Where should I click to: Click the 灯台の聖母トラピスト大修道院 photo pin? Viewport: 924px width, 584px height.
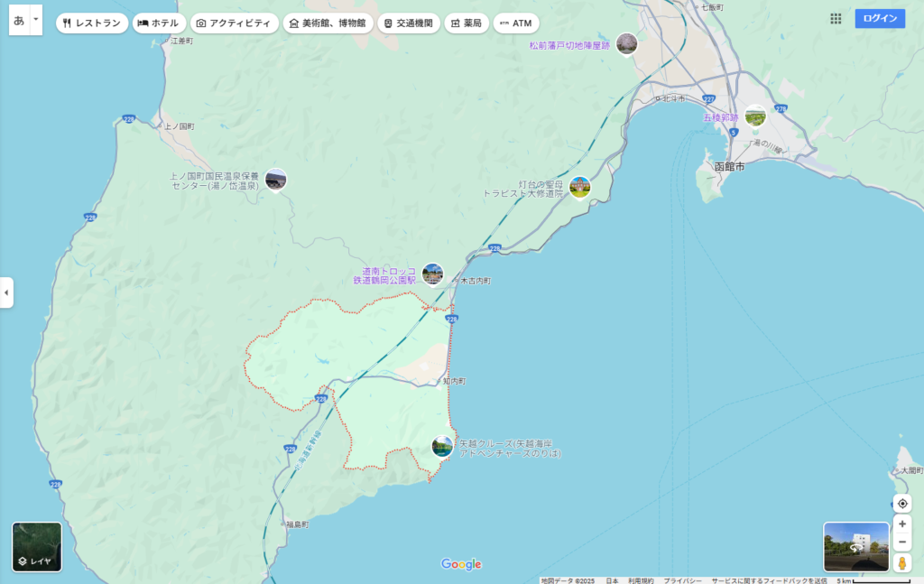click(x=580, y=188)
